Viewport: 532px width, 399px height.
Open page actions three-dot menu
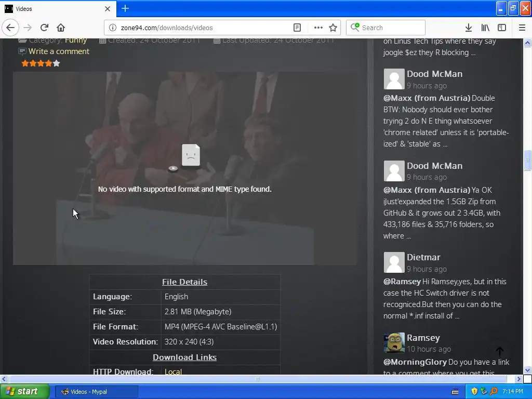tap(318, 28)
